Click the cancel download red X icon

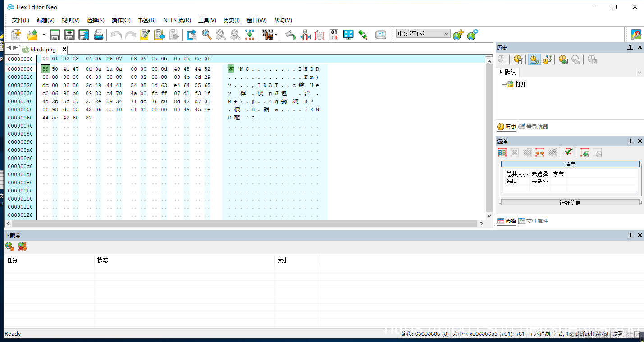pyautogui.click(x=22, y=246)
